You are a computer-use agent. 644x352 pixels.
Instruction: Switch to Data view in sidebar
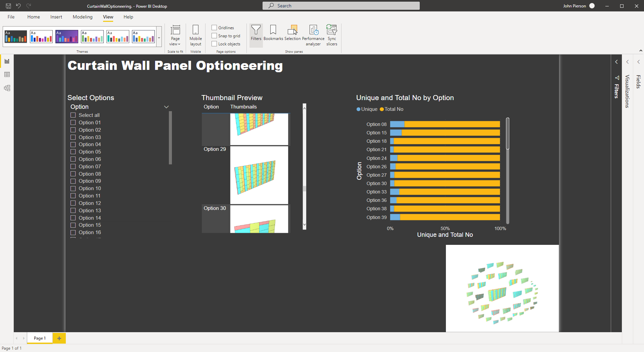(x=7, y=75)
